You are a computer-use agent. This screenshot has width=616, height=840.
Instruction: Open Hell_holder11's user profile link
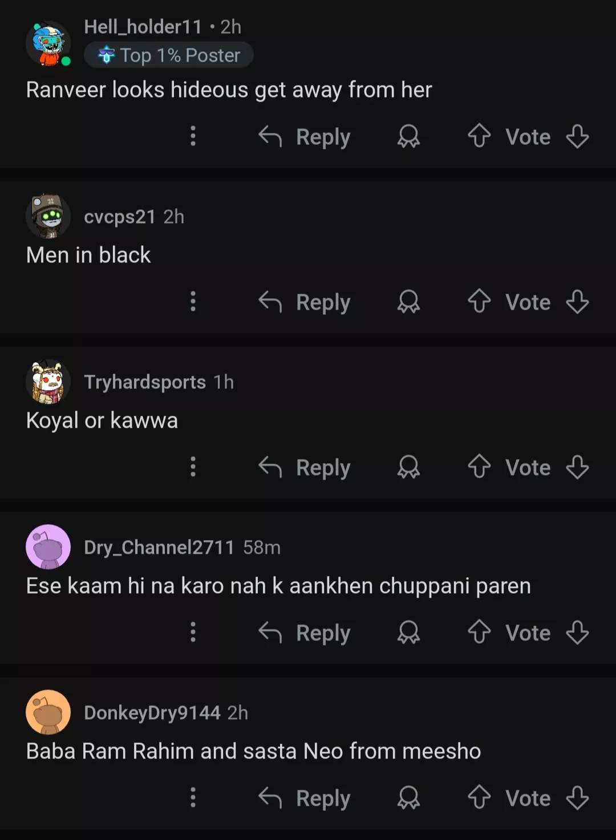(143, 27)
